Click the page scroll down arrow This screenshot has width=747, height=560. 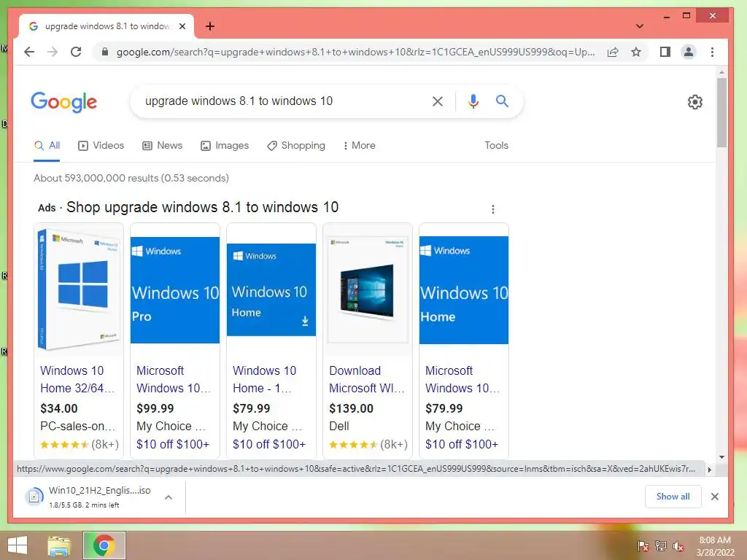721,457
